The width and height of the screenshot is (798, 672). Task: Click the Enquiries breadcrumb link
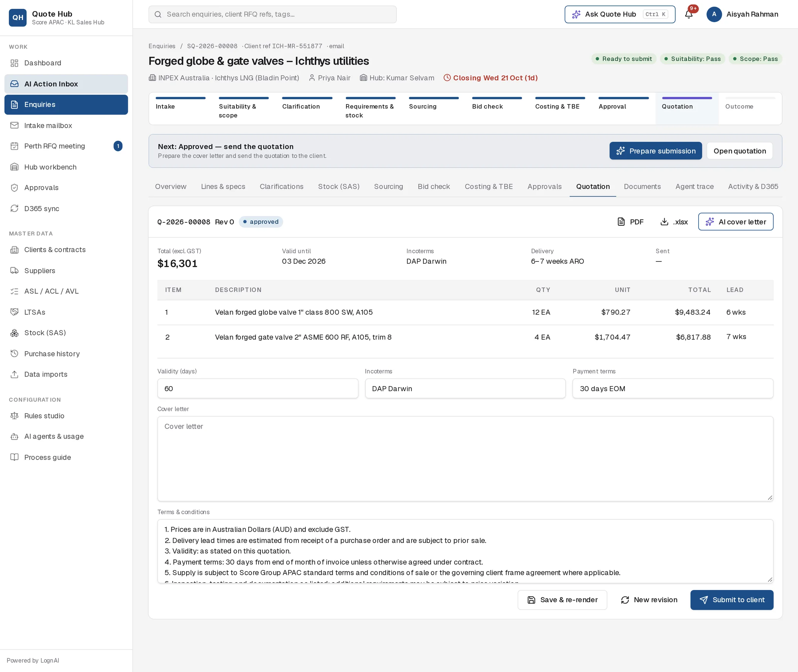tap(162, 46)
